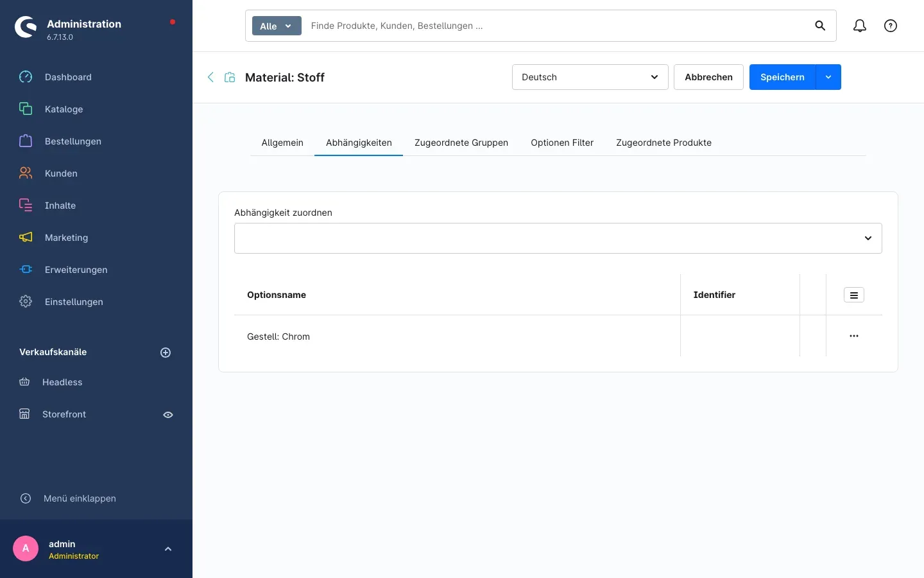Go back using the left chevron
924x578 pixels.
pos(210,77)
